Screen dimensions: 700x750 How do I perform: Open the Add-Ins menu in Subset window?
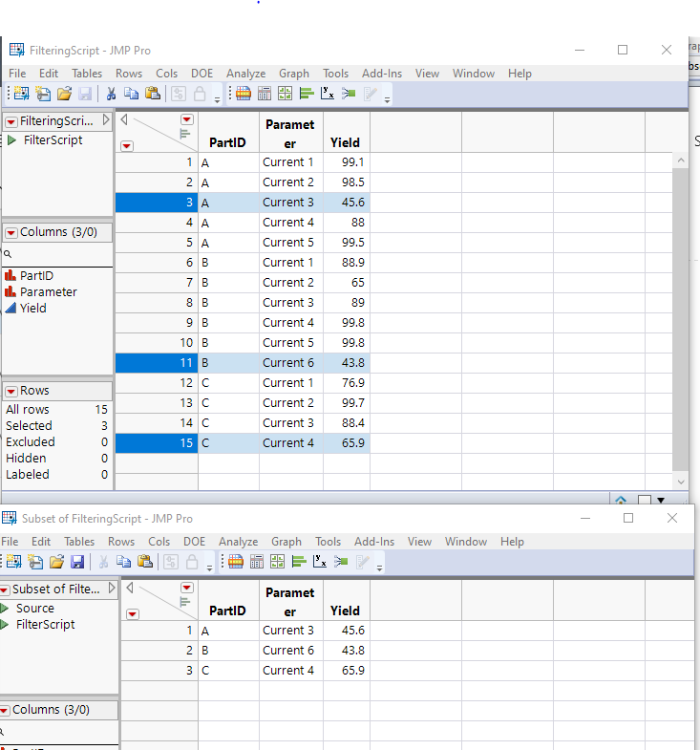[x=374, y=542]
